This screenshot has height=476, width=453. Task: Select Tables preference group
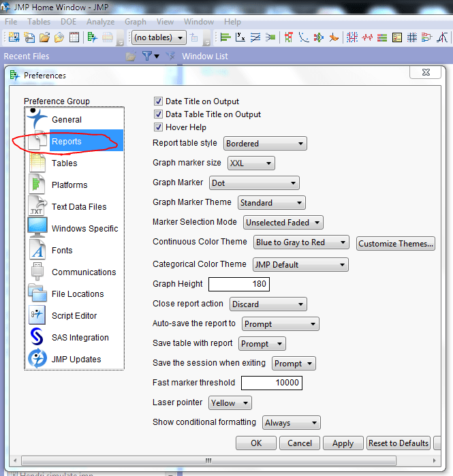click(x=74, y=163)
